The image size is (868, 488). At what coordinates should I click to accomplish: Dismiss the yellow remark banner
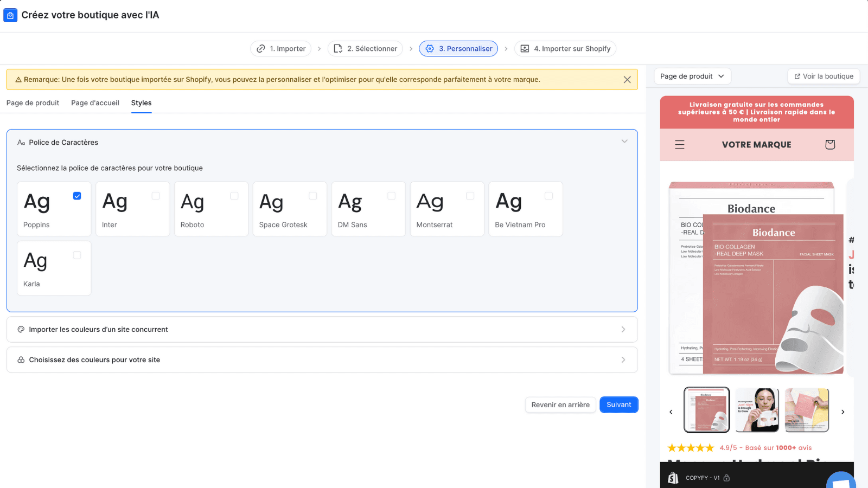pos(627,80)
